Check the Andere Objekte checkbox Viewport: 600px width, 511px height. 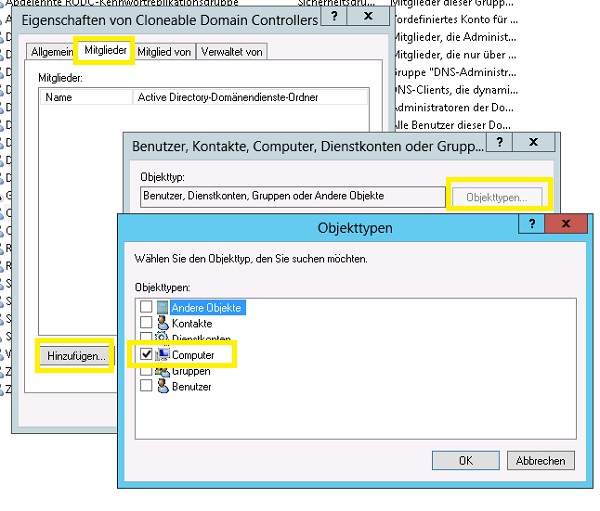click(146, 307)
